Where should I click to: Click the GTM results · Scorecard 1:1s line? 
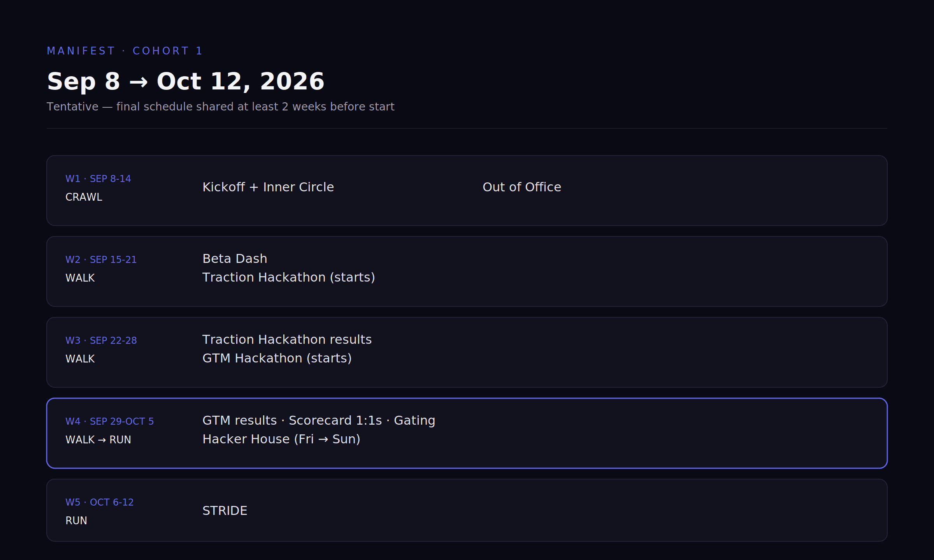click(319, 420)
